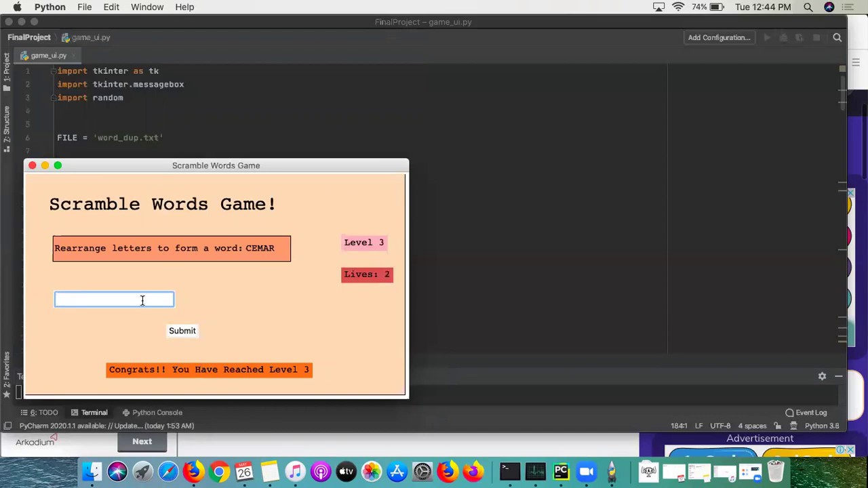Click the Wi-Fi icon in menu bar
The width and height of the screenshot is (868, 488).
point(678,7)
